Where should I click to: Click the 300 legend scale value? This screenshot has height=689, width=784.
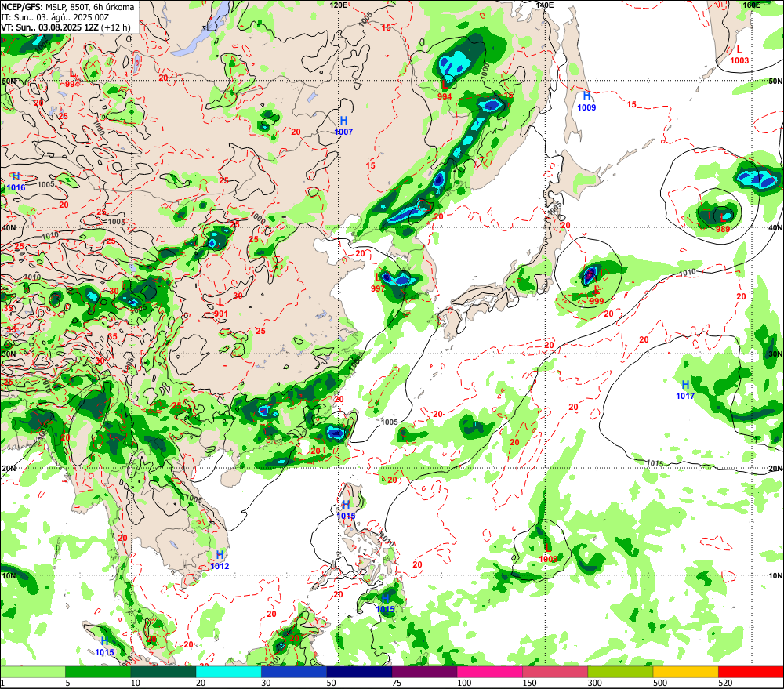coord(595,683)
